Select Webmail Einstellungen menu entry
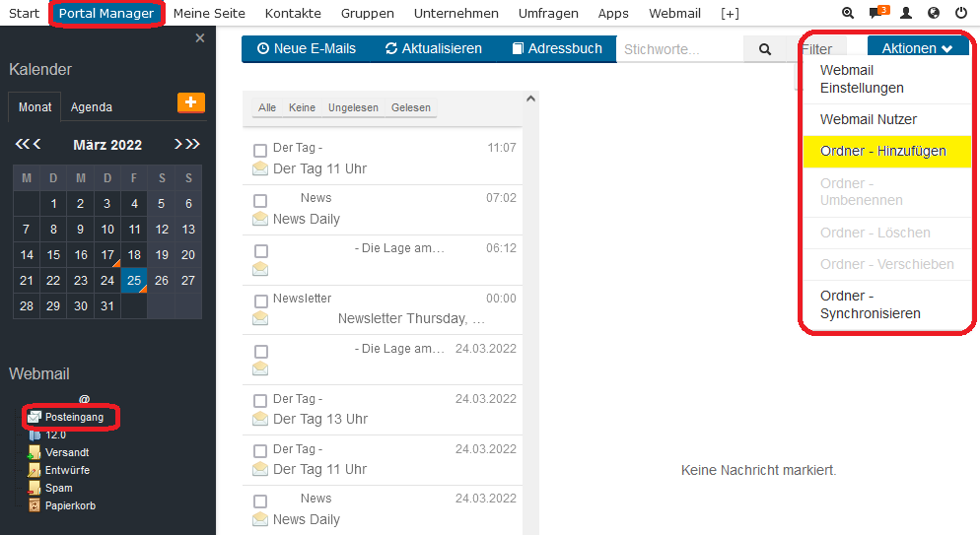The height and width of the screenshot is (535, 980). point(886,79)
